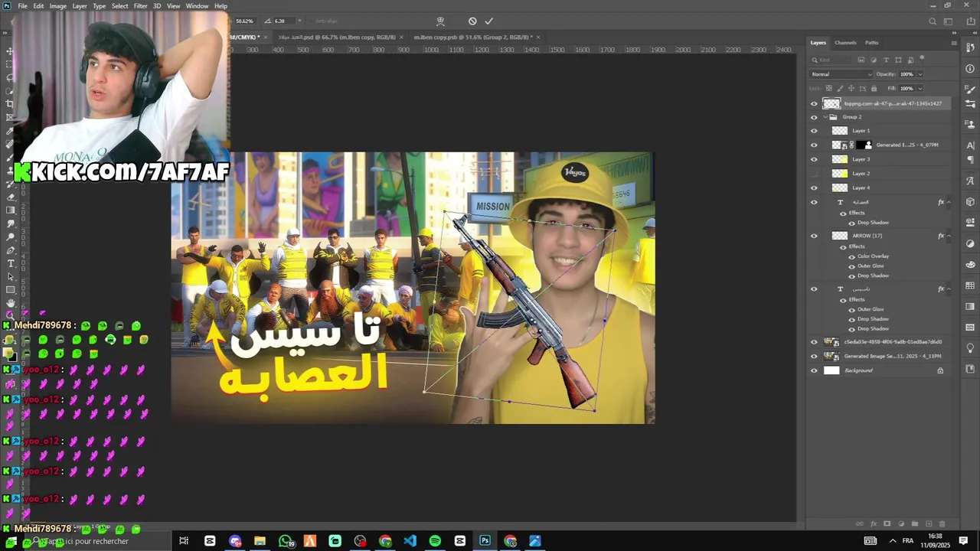Filter layers by smart object icon
980x551 pixels.
(x=910, y=60)
